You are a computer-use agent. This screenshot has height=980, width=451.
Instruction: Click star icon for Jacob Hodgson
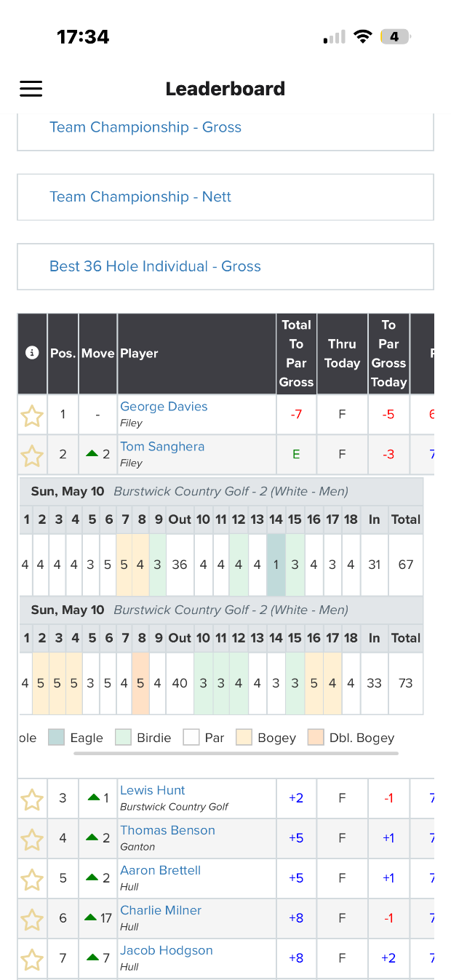tap(32, 960)
